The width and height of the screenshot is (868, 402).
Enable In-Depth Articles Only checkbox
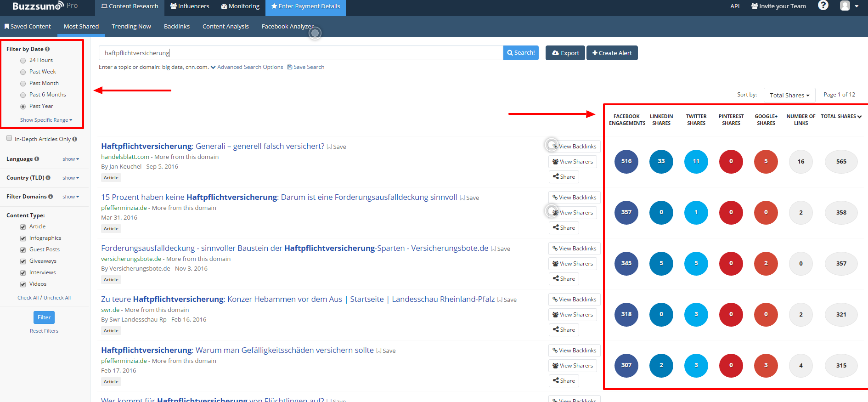(x=9, y=138)
